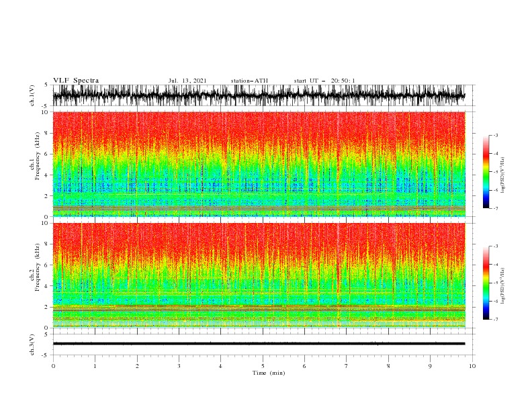Image resolution: width=532 pixels, height=411 pixels.
Task: Click time axis tick label "2"
Action: (137, 366)
